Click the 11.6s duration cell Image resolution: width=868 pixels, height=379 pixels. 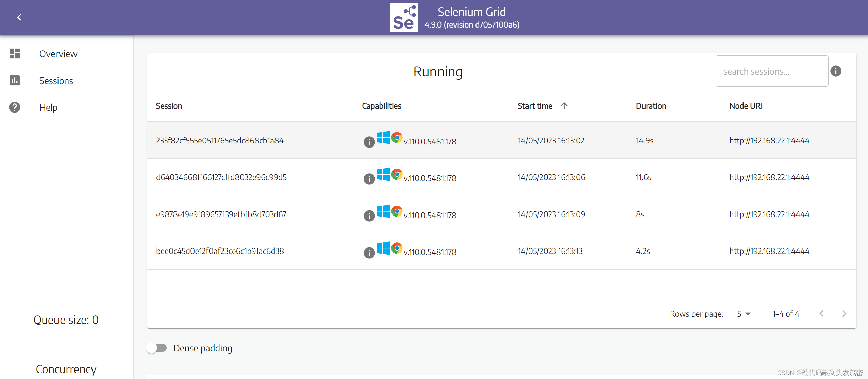point(644,177)
